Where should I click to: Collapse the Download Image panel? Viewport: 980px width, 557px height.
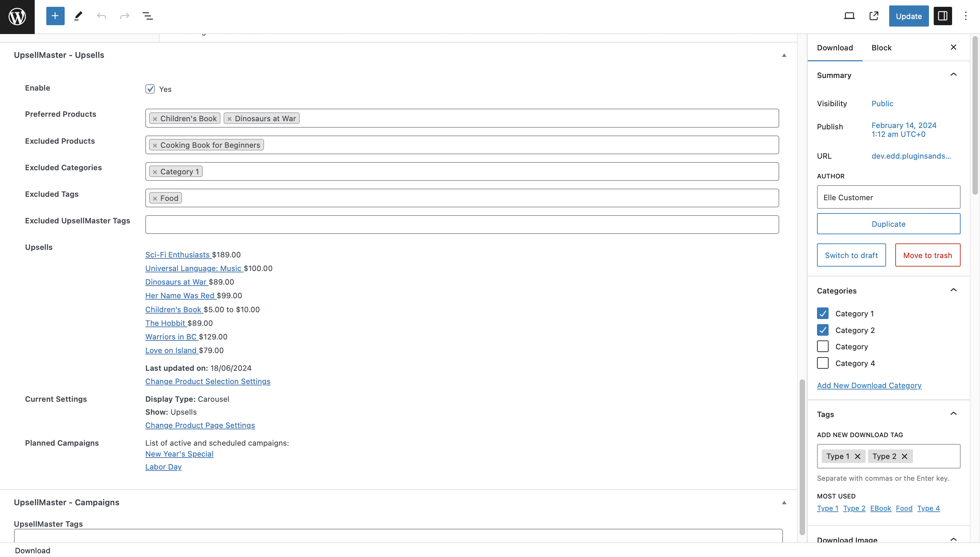coord(953,539)
